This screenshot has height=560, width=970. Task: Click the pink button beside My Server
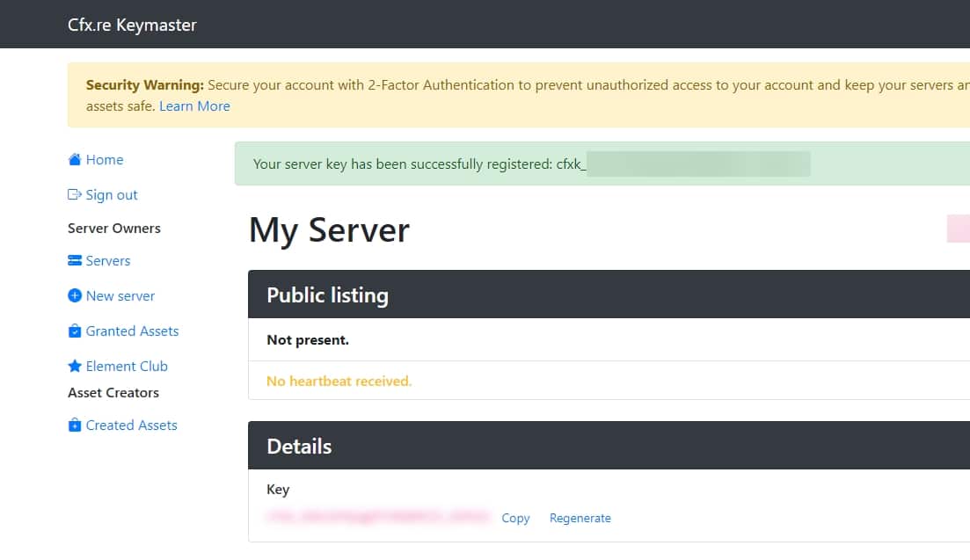pos(958,229)
